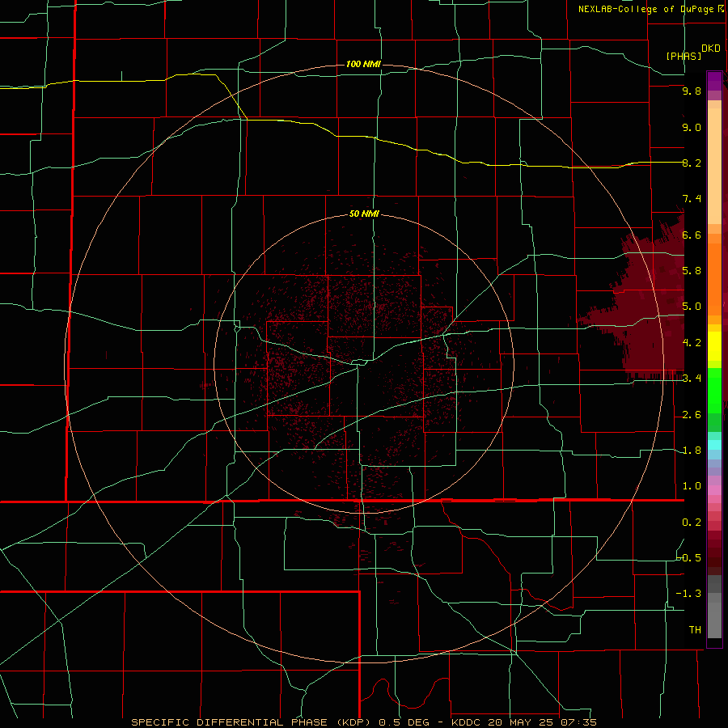Click the DKD label above the color scale

pos(711,49)
